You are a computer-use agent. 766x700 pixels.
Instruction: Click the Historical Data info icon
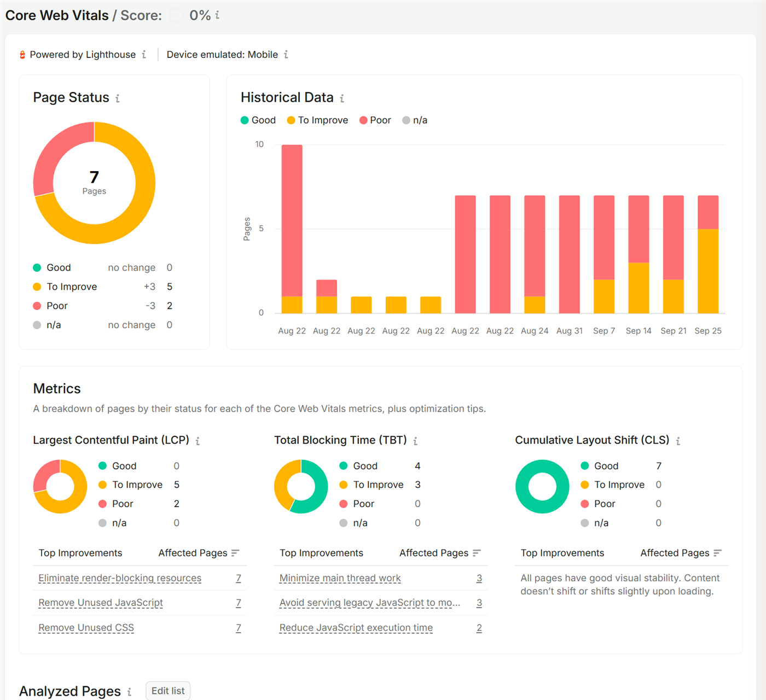tap(342, 98)
